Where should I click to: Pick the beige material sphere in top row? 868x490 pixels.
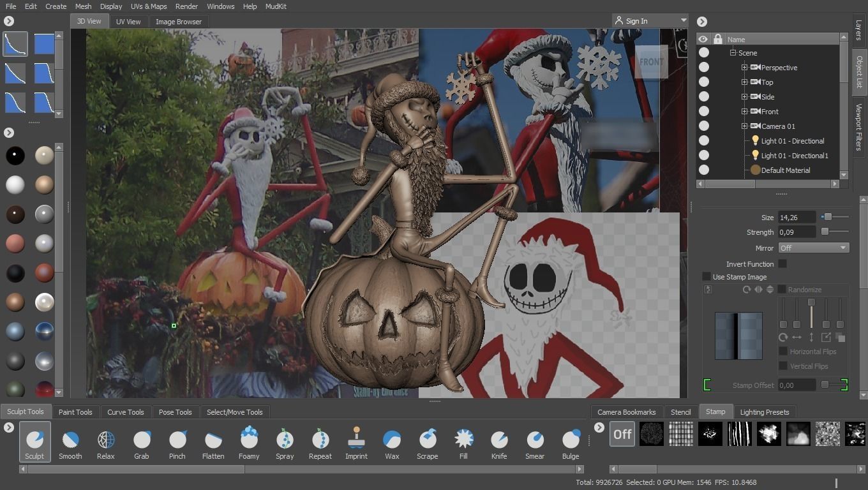[44, 155]
